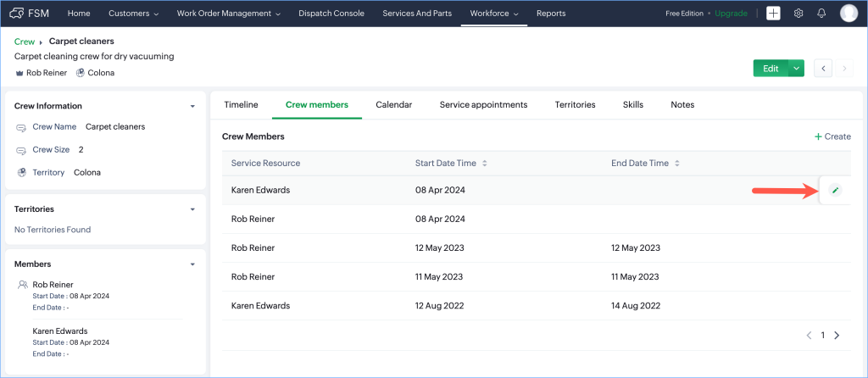
Task: Click the Crew breadcrumb link
Action: pos(24,42)
